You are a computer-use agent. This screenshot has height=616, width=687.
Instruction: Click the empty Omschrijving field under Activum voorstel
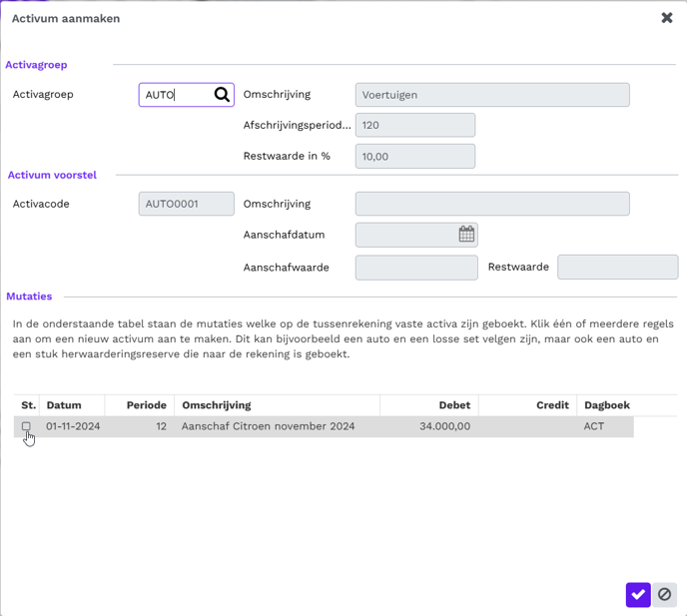pos(492,204)
